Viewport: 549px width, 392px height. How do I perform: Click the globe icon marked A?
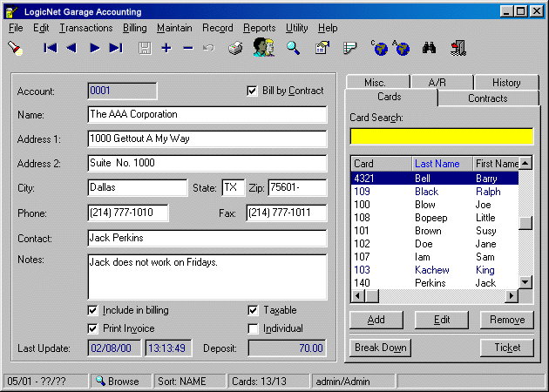(x=401, y=48)
